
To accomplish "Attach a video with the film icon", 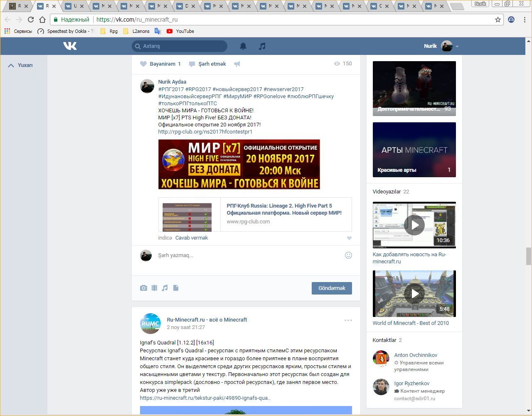I will (154, 288).
